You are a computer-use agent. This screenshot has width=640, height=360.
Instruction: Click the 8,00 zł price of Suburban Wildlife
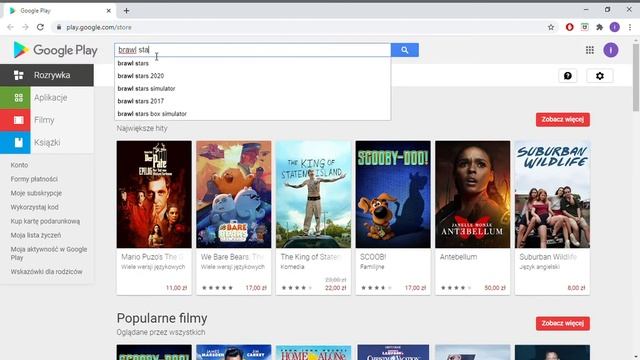[x=576, y=288]
